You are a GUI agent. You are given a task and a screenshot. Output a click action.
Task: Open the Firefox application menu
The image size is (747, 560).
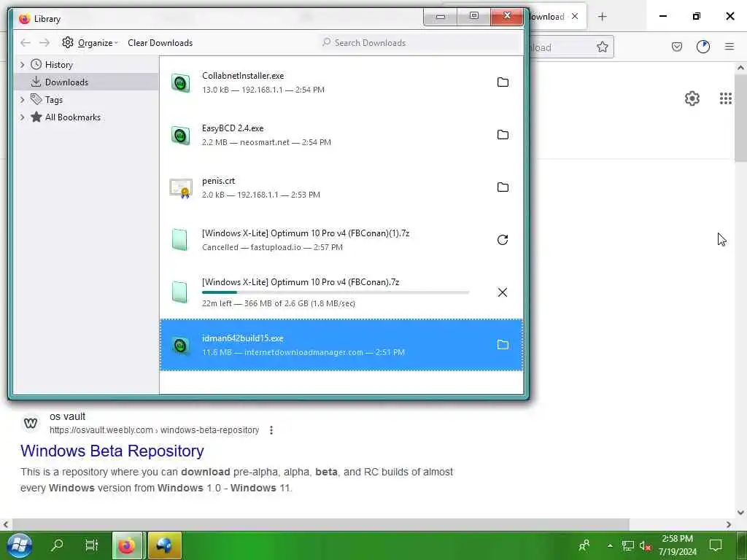729,47
